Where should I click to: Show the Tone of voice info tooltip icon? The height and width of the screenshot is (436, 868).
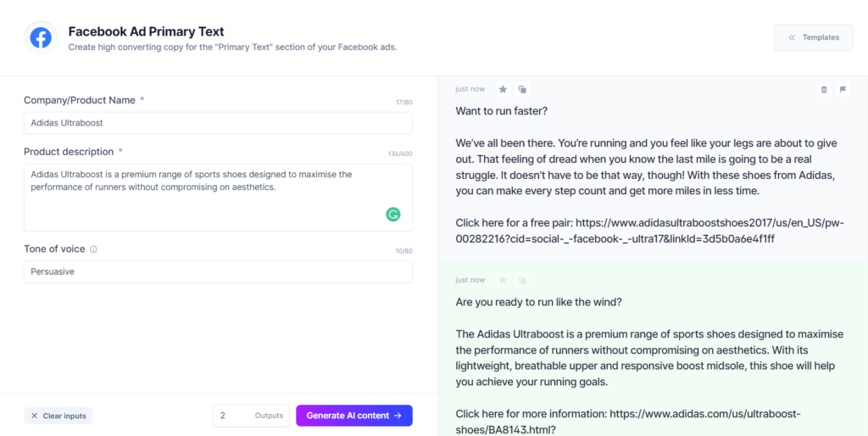[x=93, y=249]
